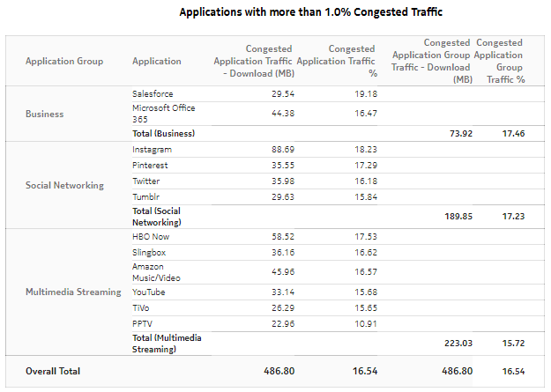Click the Tumblr application cell
The width and height of the screenshot is (551, 392).
(146, 196)
